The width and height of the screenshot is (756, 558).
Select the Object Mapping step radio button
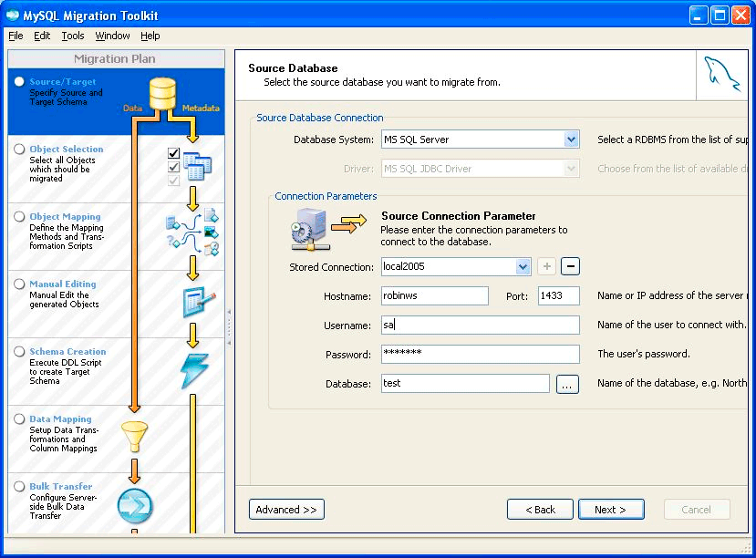[x=19, y=216]
